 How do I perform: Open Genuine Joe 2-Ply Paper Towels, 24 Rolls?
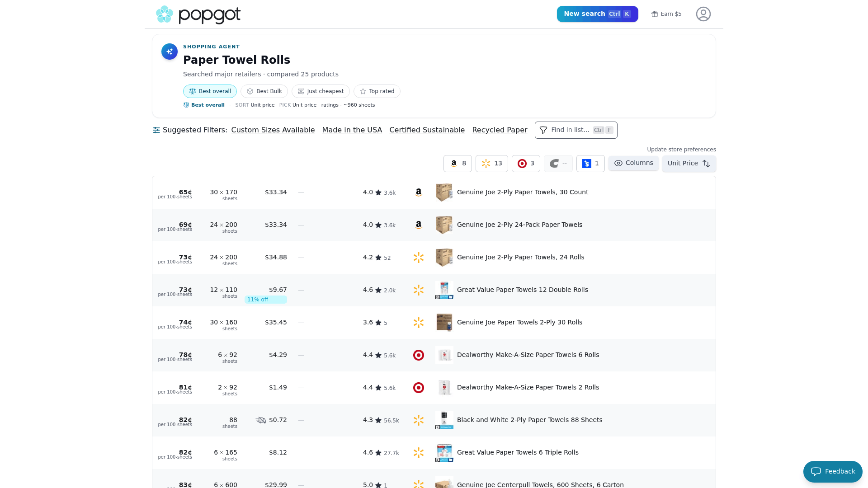click(x=520, y=257)
